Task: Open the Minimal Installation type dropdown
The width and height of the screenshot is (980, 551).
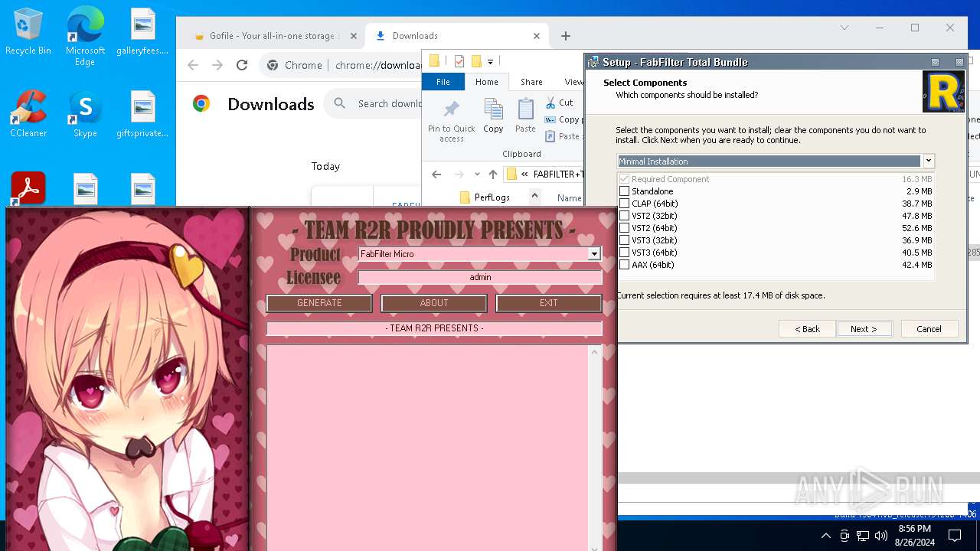Action: coord(928,161)
